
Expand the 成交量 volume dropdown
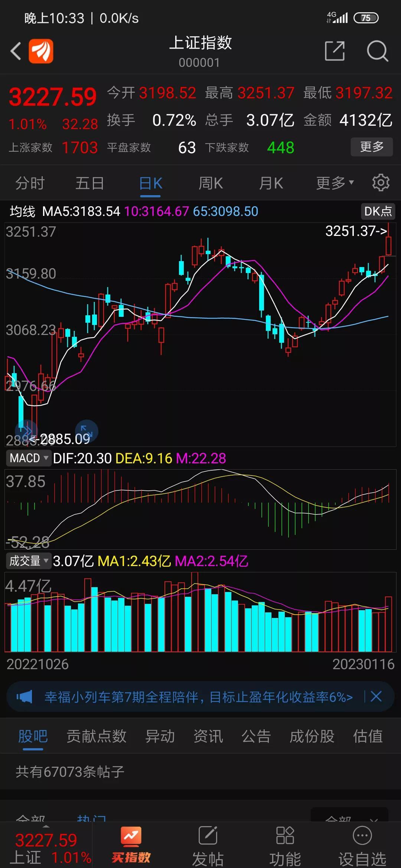point(29,561)
